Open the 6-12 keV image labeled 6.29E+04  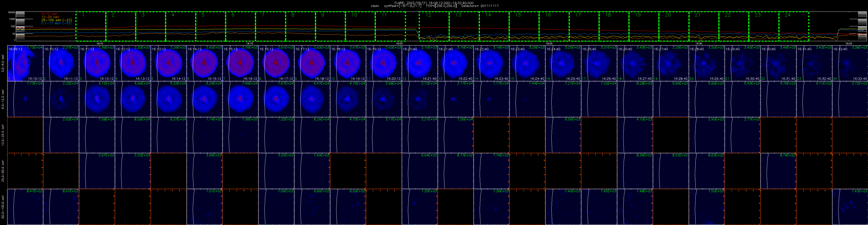[x=204, y=99]
